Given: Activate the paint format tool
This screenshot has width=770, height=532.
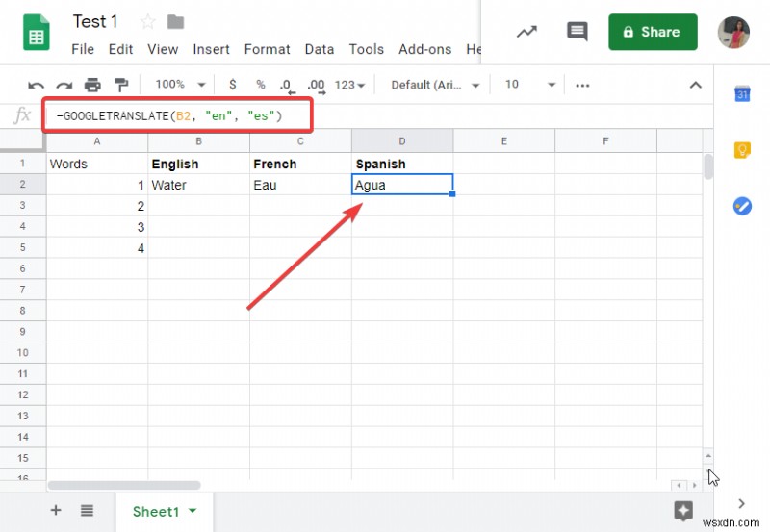Looking at the screenshot, I should (121, 85).
